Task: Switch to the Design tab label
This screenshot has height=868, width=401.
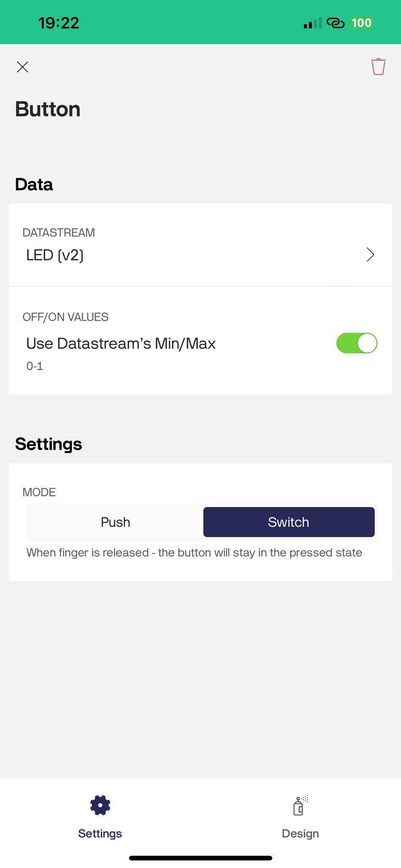Action: coord(300,834)
